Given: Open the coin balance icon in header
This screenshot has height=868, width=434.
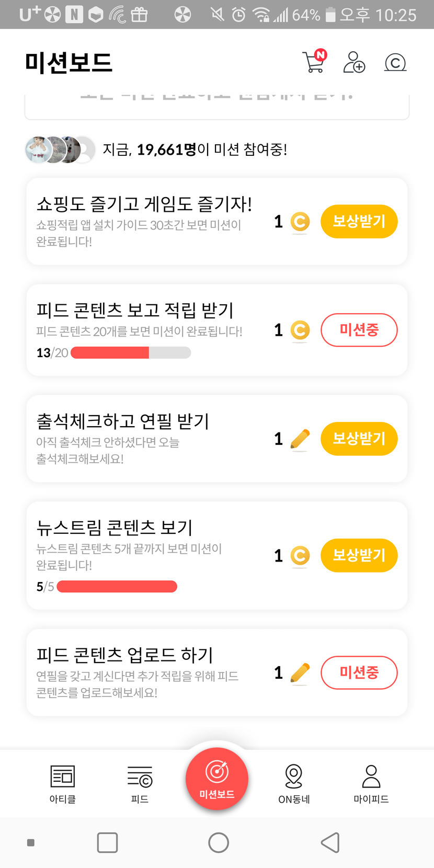Looking at the screenshot, I should click(395, 63).
